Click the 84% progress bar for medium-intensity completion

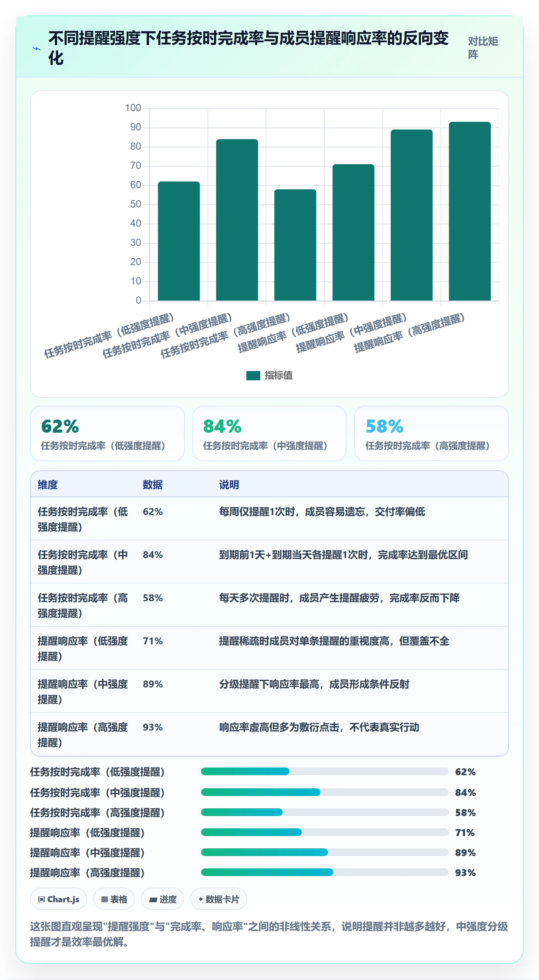click(325, 792)
